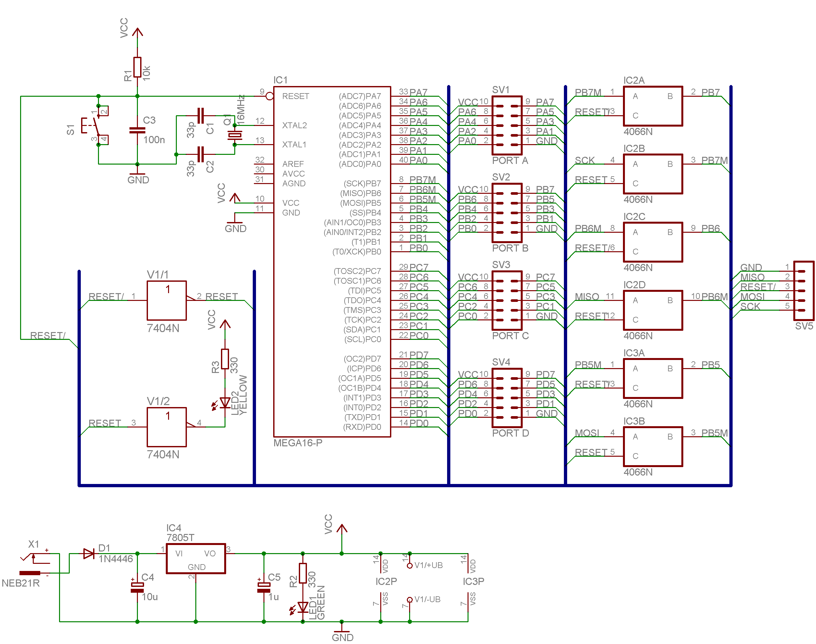
Task: Click the C5 1u capacitor symbol
Action: (263, 587)
